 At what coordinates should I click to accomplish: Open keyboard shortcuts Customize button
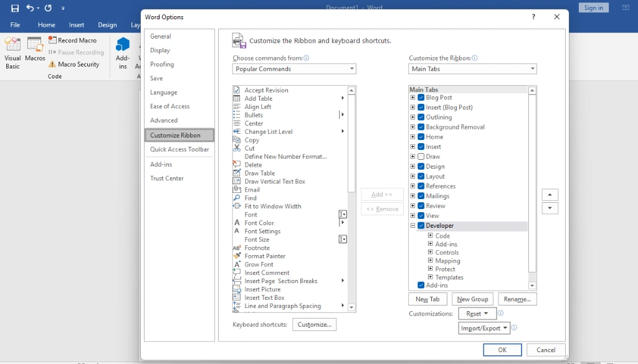point(315,325)
